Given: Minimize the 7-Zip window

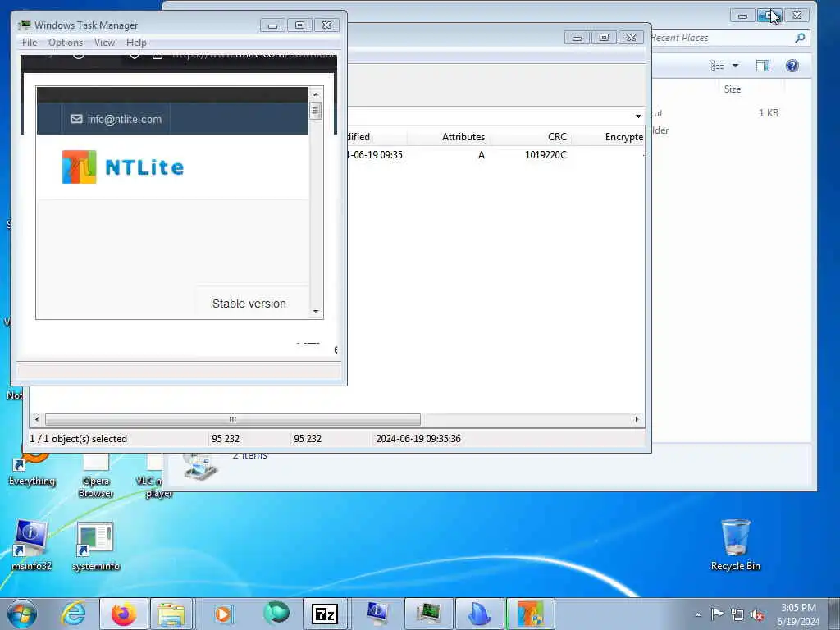Looking at the screenshot, I should [x=577, y=38].
